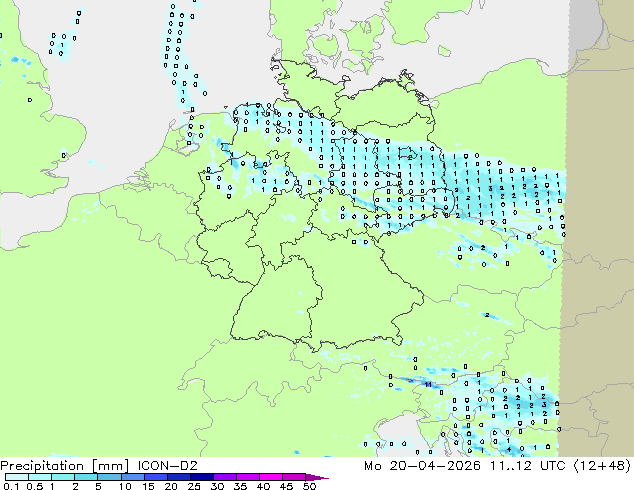Click the '35' legend label
This screenshot has height=490, width=634.
click(x=240, y=486)
